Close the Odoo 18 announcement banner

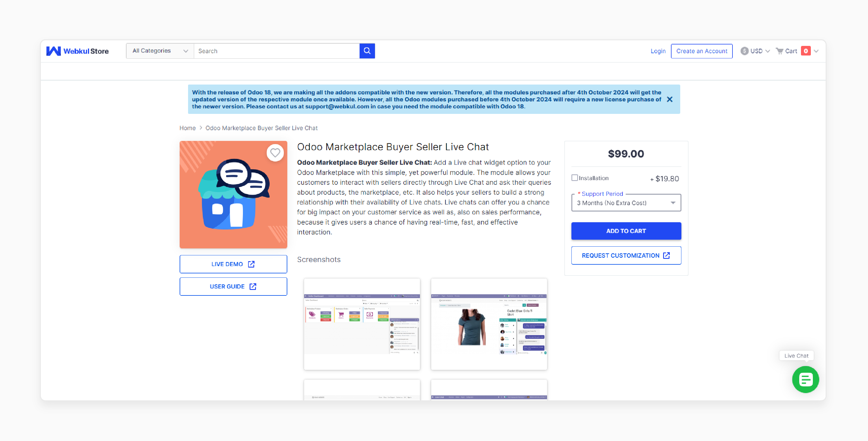[x=670, y=99]
